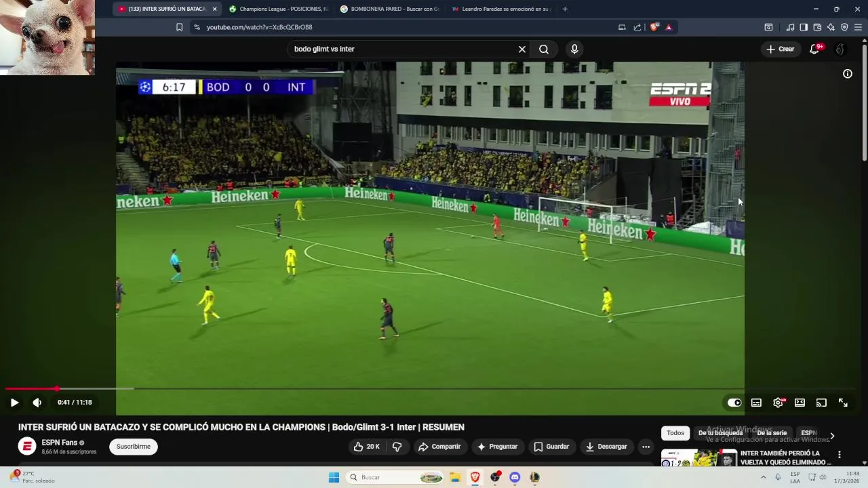Screen dimensions: 868x488
Task: Open Brave Rewards triangle icon
Action: click(x=669, y=27)
